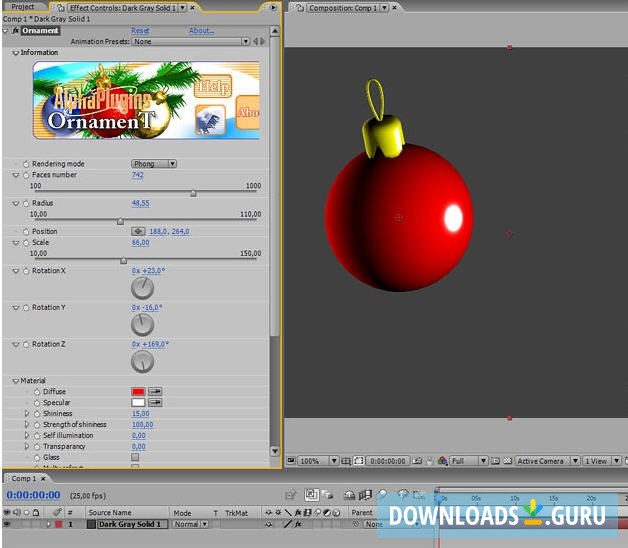
Task: Click the About... link for Ornament effect
Action: (202, 31)
